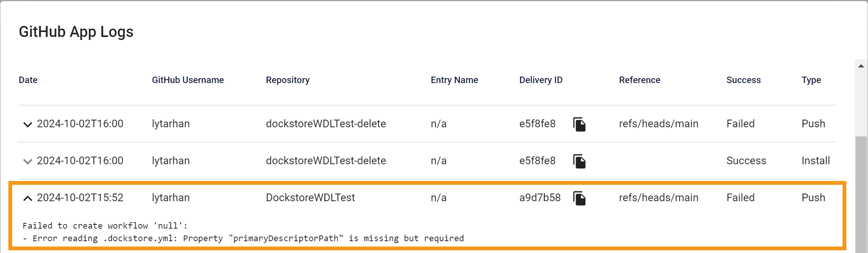The width and height of the screenshot is (868, 253).
Task: Copy delivery ID e5f8fe8 of Install row
Action: [579, 161]
